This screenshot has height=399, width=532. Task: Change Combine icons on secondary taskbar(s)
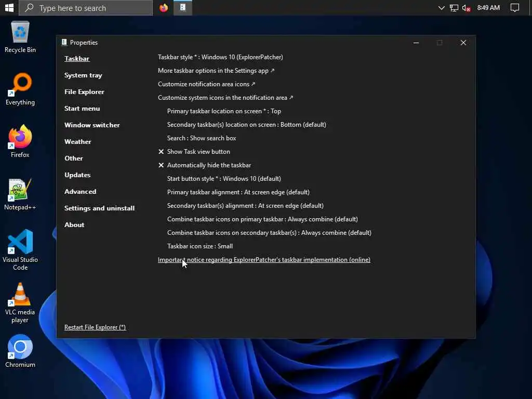(269, 233)
